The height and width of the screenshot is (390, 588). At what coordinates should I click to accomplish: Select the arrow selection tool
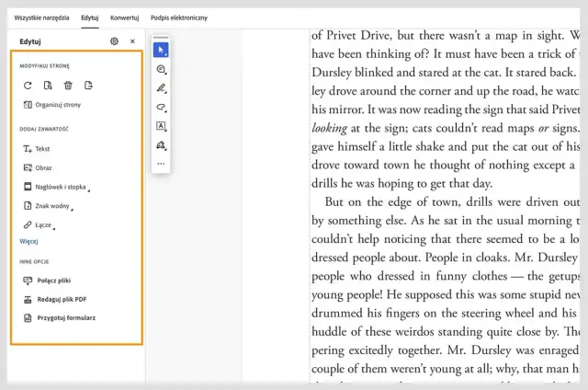pyautogui.click(x=161, y=50)
